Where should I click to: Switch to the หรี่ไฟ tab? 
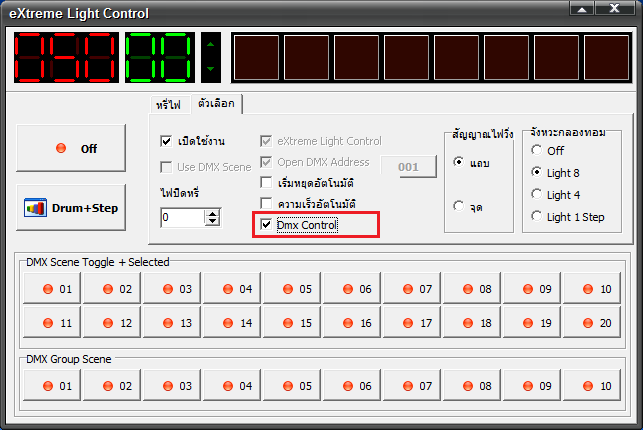tap(169, 105)
